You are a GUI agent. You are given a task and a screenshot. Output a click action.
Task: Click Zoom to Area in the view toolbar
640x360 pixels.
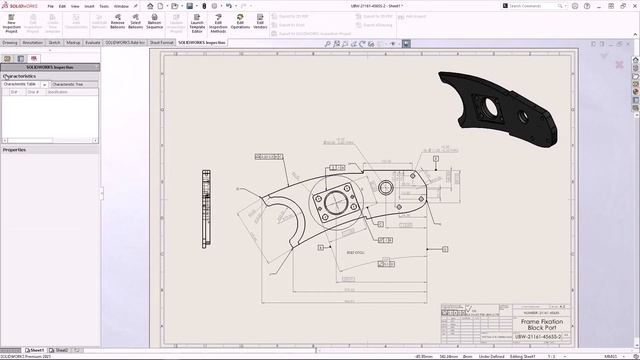(336, 44)
